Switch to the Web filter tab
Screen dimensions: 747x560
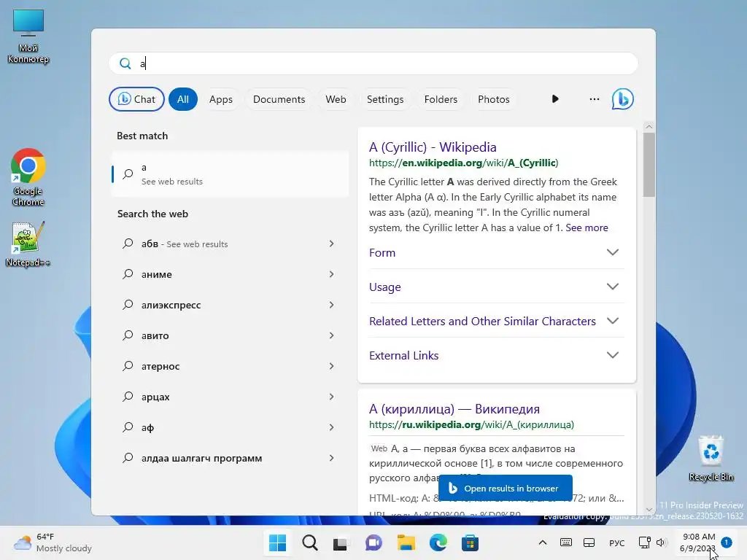click(336, 99)
